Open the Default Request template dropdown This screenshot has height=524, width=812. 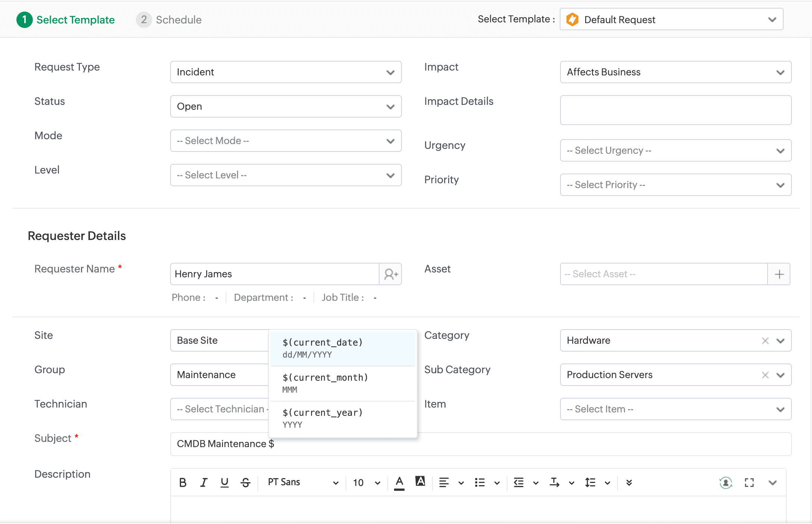[x=671, y=19]
